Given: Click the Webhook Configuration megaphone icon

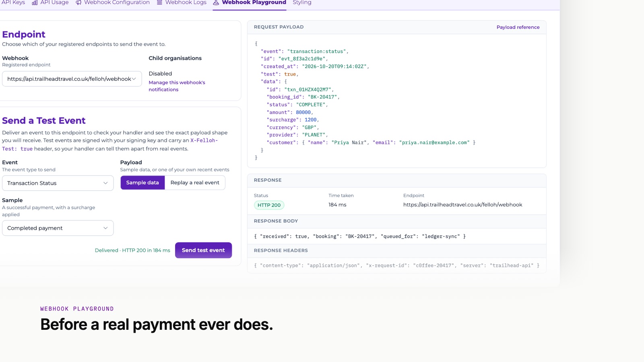Looking at the screenshot, I should [x=78, y=2].
